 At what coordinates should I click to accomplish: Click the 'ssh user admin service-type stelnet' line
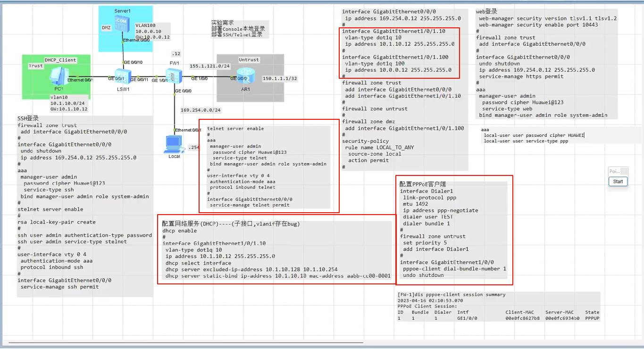point(72,241)
